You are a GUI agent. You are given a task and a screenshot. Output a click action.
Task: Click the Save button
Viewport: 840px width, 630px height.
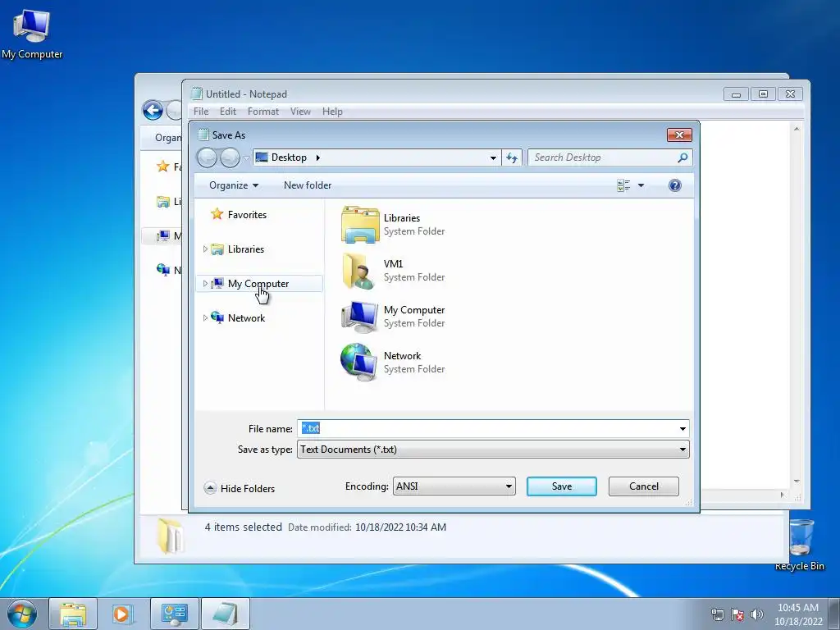point(561,486)
